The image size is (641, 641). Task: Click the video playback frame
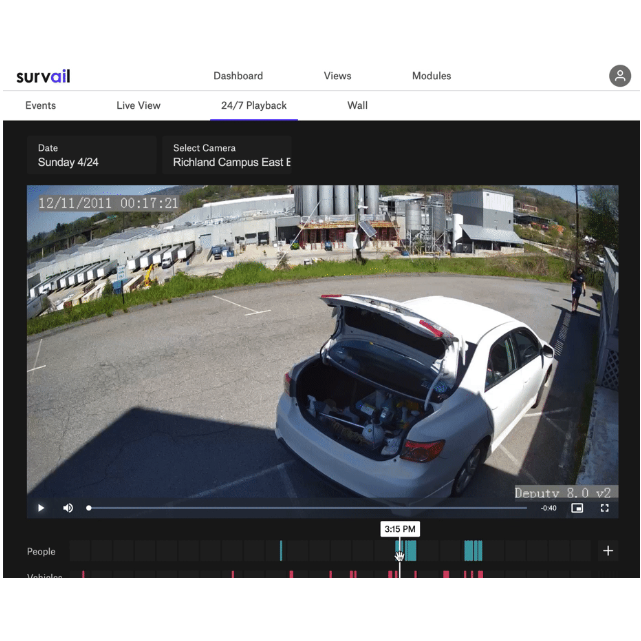click(322, 340)
